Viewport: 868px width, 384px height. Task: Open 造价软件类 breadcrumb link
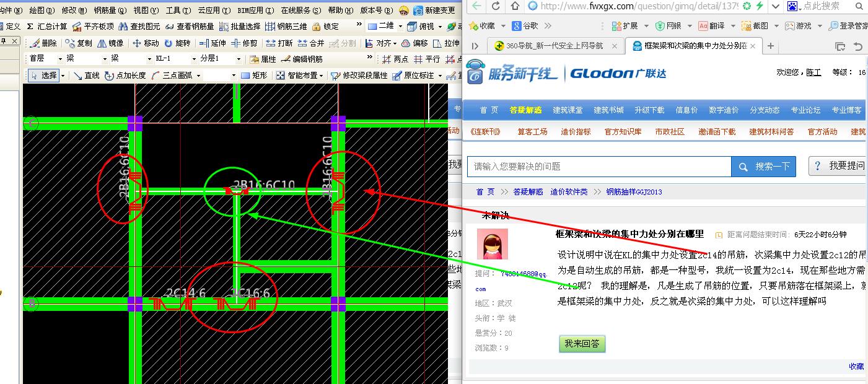click(x=569, y=192)
